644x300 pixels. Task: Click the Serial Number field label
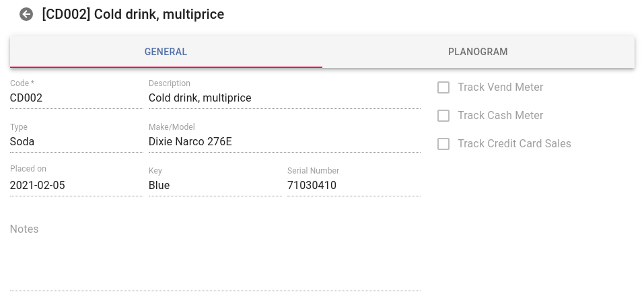click(313, 171)
